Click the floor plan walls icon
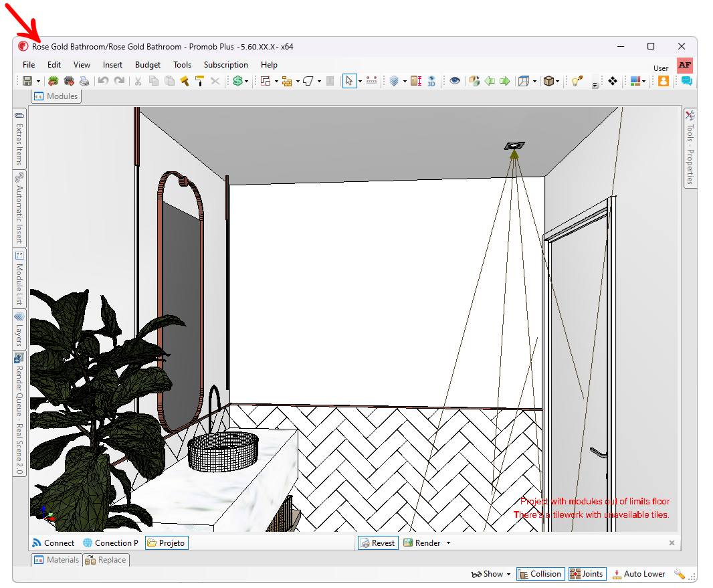Image resolution: width=713 pixels, height=588 pixels. [x=266, y=81]
